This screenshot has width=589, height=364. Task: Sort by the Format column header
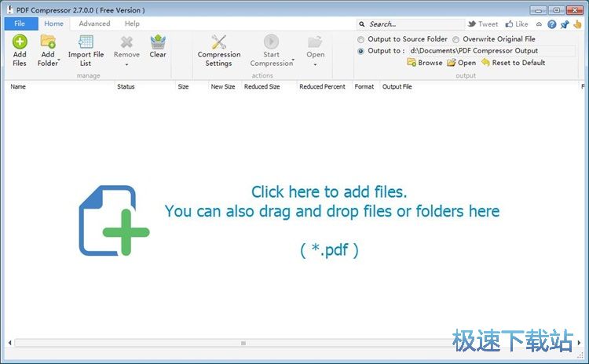coord(366,86)
